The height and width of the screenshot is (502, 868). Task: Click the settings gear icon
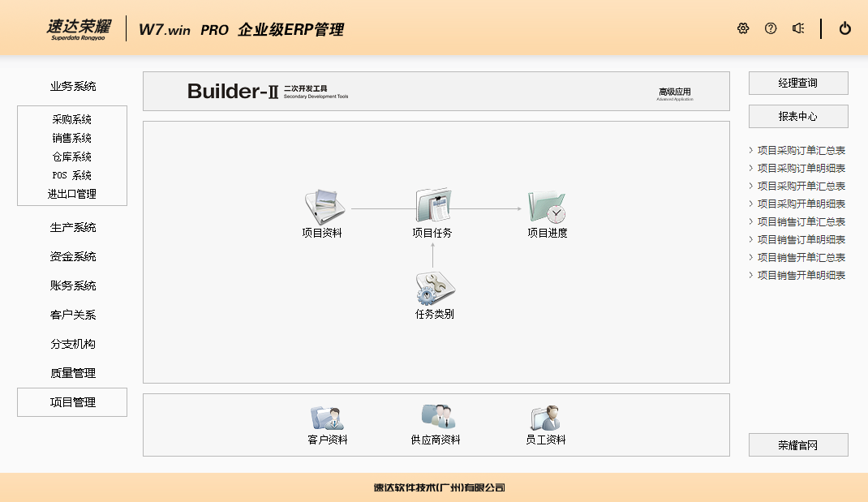(x=743, y=28)
